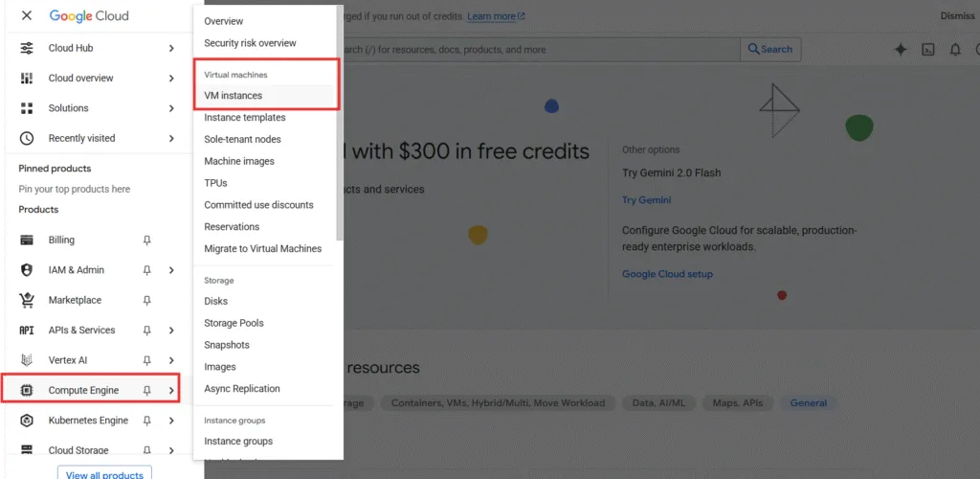Open Gemini sparkle icon in header
980x479 pixels.
point(900,50)
